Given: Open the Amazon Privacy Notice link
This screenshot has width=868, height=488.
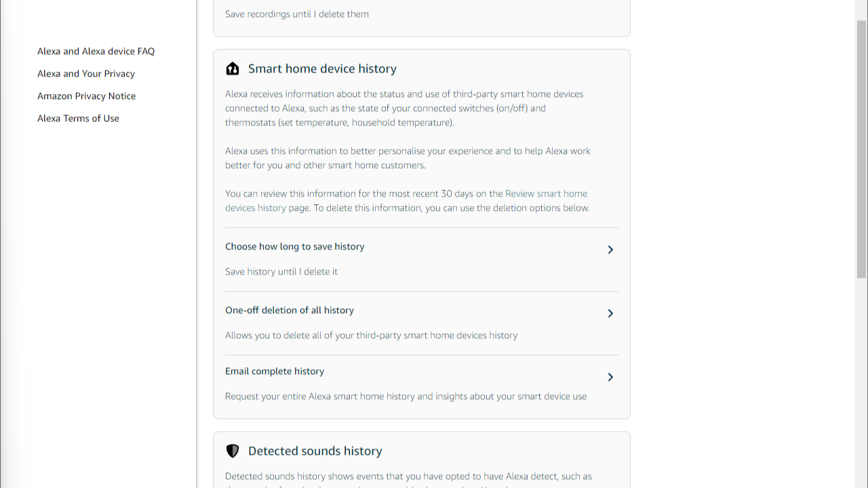Looking at the screenshot, I should [86, 96].
